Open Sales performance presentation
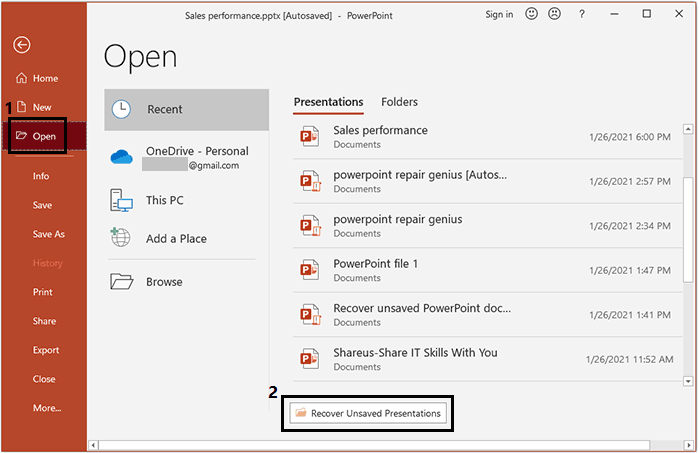 [x=488, y=137]
